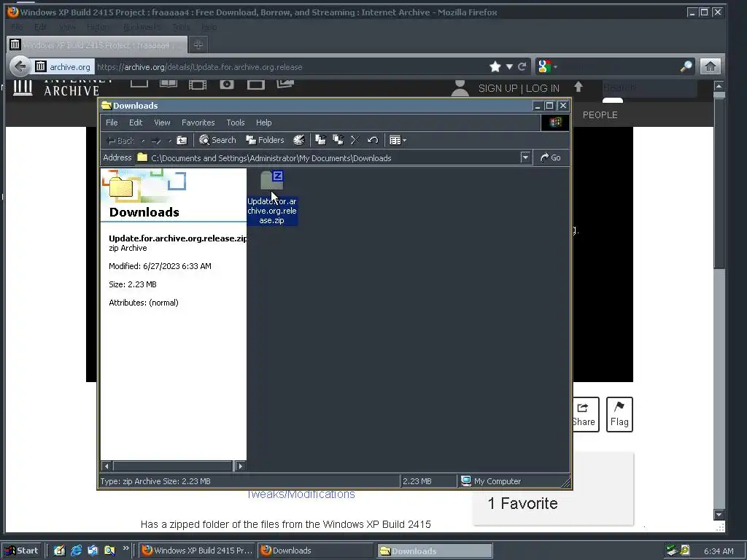
Task: Click the Firefox page scrollbar down arrow
Action: [719, 515]
